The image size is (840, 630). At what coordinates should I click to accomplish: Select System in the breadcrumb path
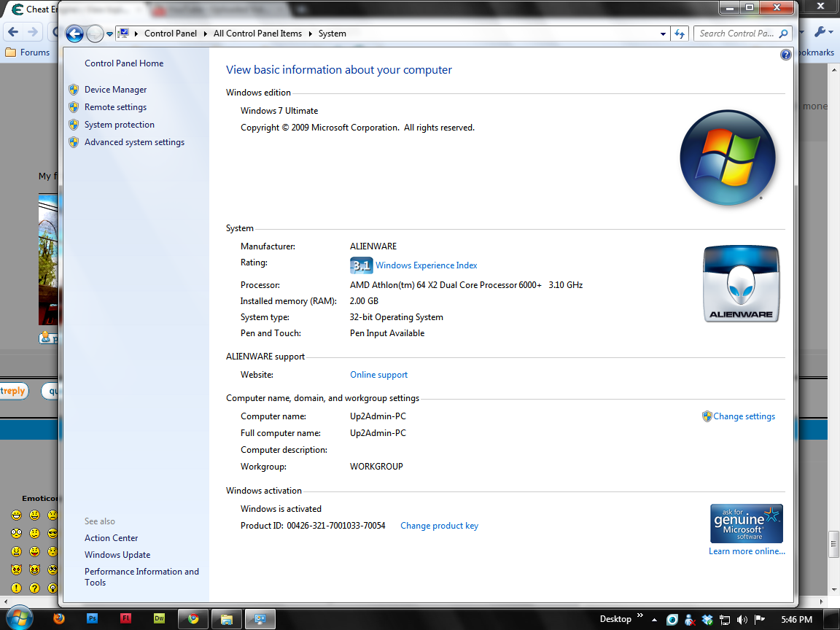click(x=332, y=34)
